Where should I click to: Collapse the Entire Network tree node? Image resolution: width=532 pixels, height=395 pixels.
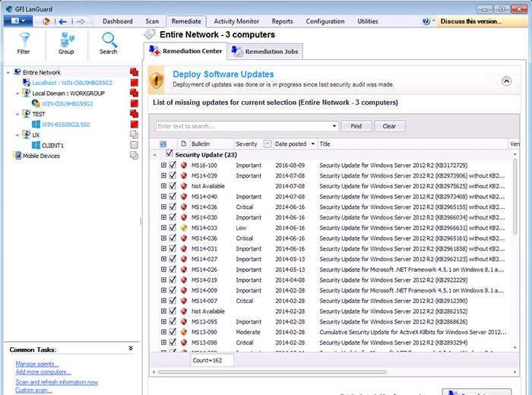coord(8,73)
